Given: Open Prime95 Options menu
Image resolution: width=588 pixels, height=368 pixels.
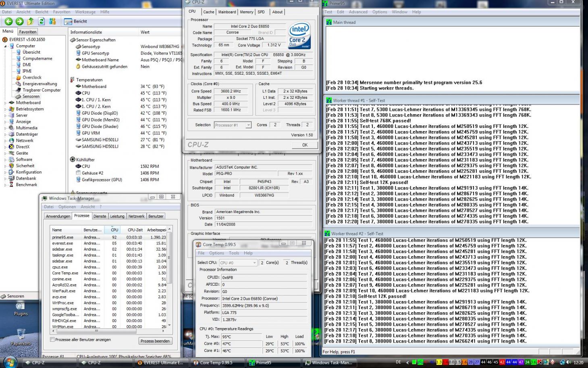Looking at the screenshot, I should click(x=380, y=12).
